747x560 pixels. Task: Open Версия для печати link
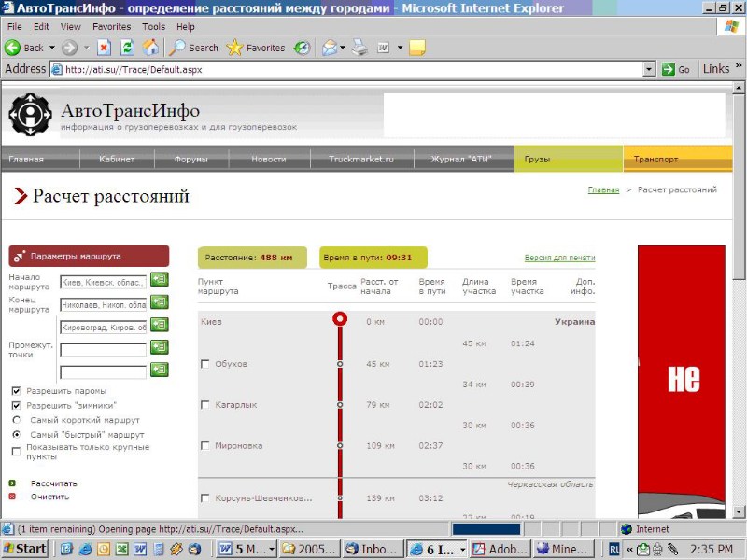(x=559, y=258)
